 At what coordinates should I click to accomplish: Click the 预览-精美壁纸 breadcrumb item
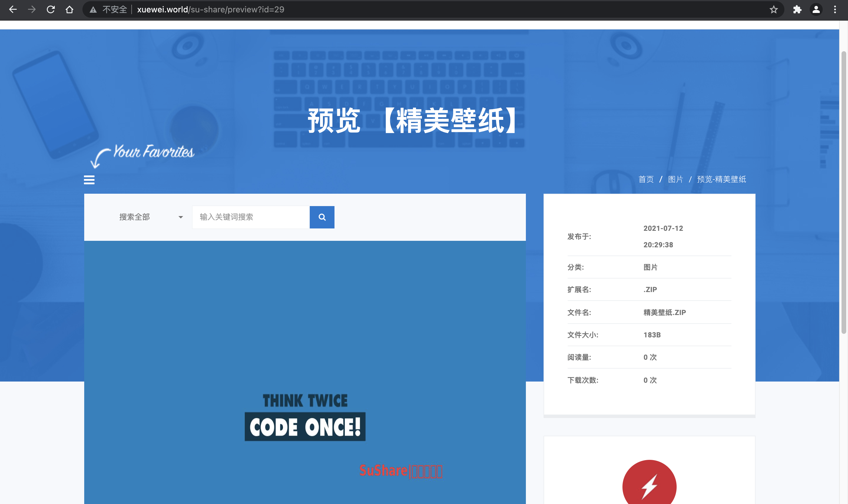click(721, 179)
